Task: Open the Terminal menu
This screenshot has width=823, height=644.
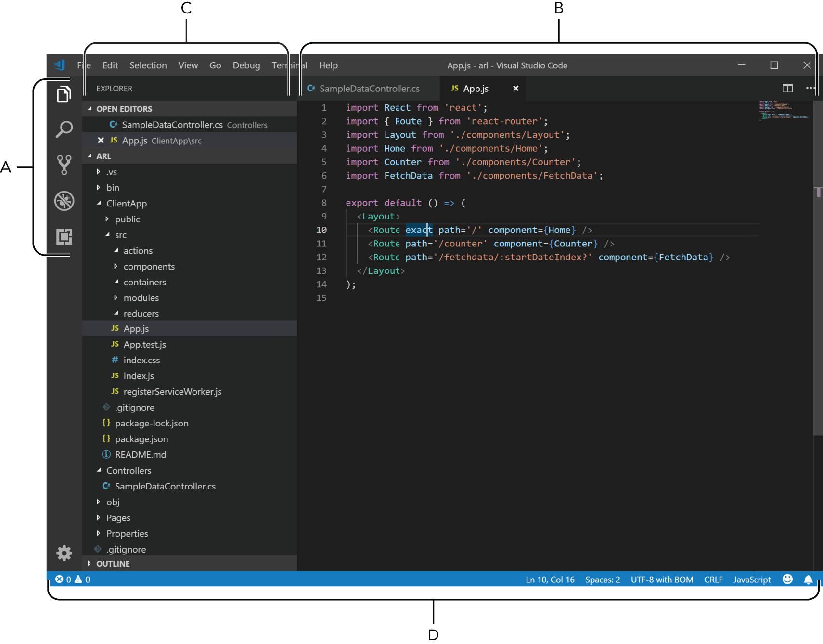Action: click(289, 65)
